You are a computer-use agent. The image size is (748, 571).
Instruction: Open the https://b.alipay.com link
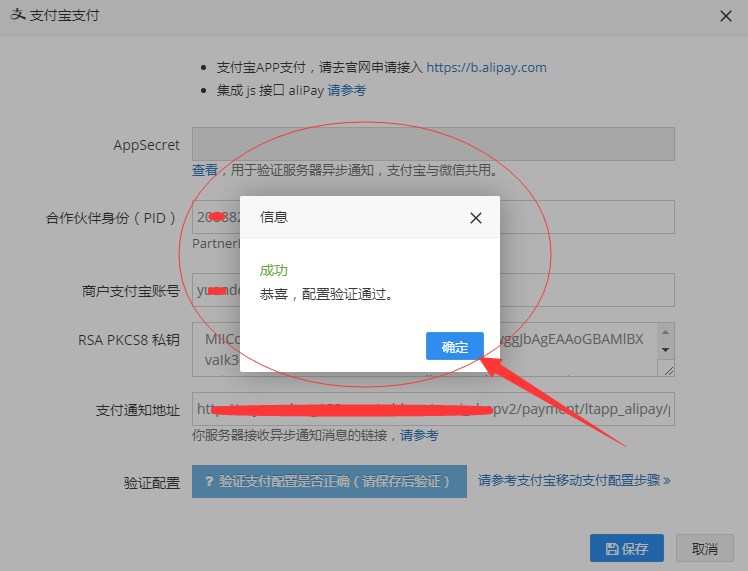coord(486,67)
